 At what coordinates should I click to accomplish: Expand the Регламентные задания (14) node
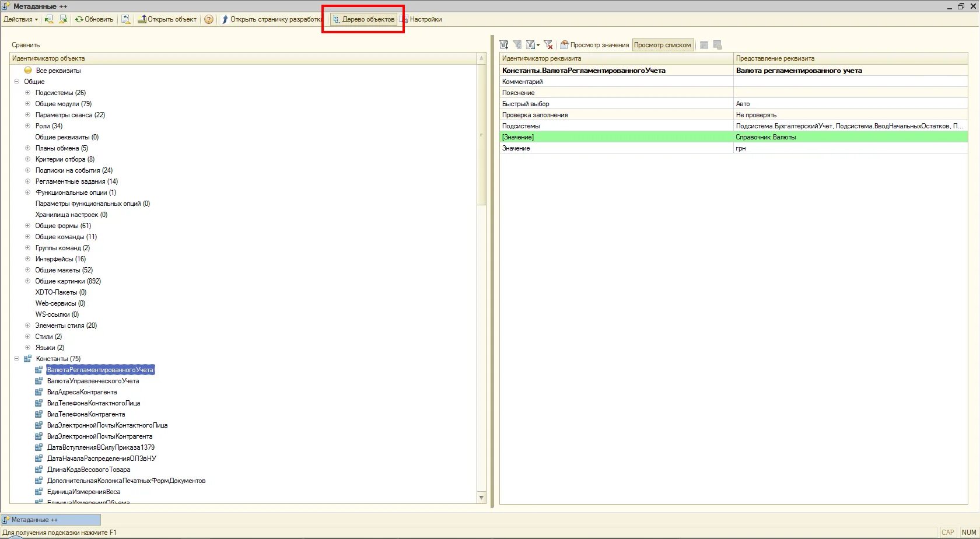click(27, 181)
